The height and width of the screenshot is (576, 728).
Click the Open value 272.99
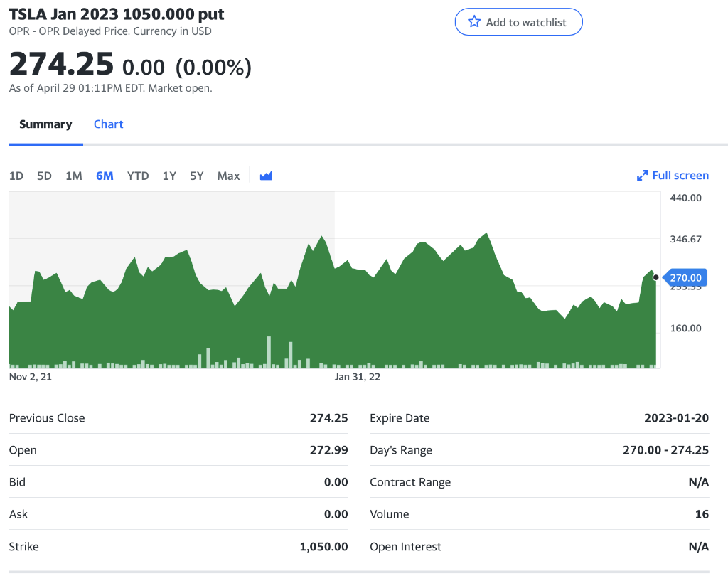pos(328,450)
